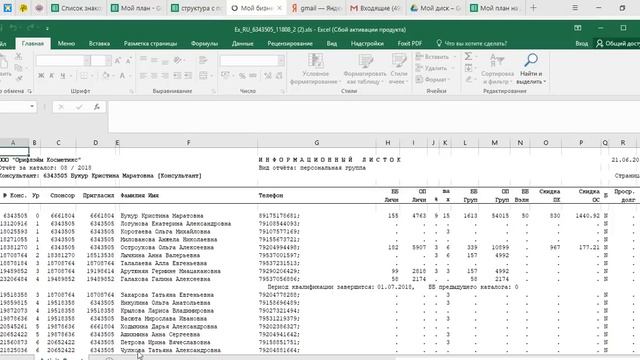
Task: Open the Рецензирование ribbon tab
Action: click(290, 43)
